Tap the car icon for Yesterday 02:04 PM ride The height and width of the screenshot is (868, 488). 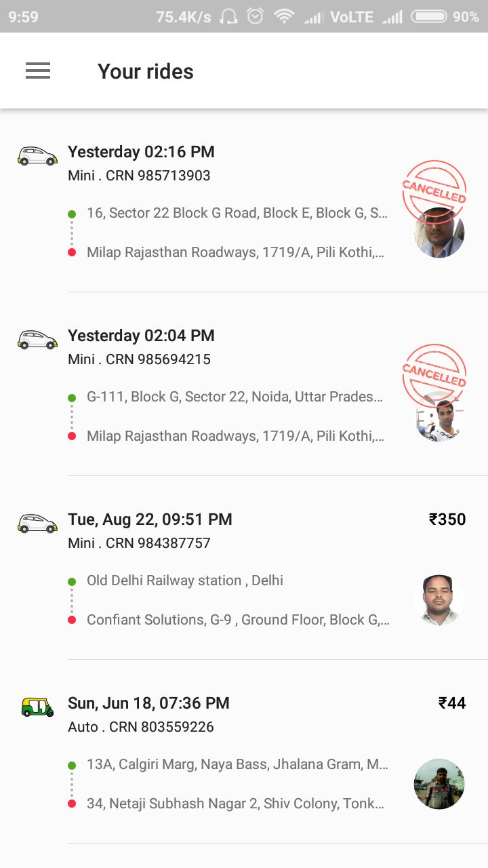tap(37, 340)
